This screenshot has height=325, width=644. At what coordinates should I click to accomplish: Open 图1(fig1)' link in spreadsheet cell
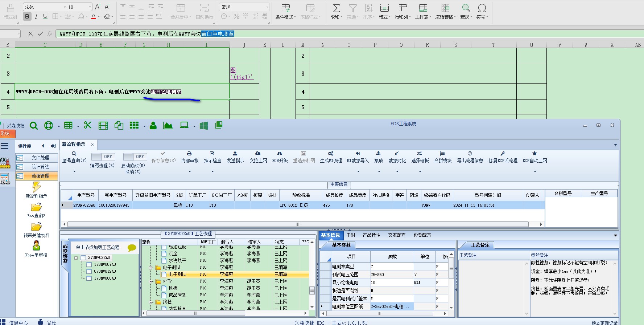[241, 74]
